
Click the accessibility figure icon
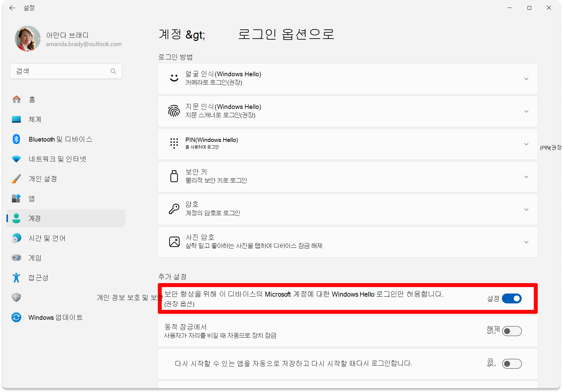[x=16, y=278]
